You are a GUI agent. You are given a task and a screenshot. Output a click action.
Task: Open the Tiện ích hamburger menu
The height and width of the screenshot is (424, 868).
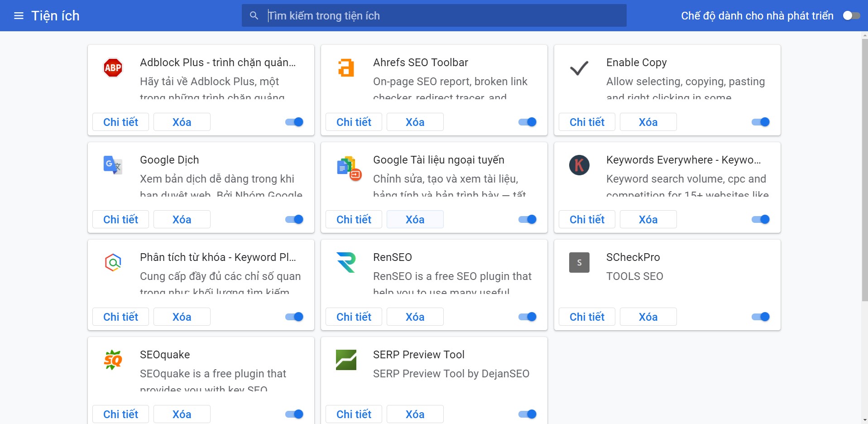(x=19, y=16)
